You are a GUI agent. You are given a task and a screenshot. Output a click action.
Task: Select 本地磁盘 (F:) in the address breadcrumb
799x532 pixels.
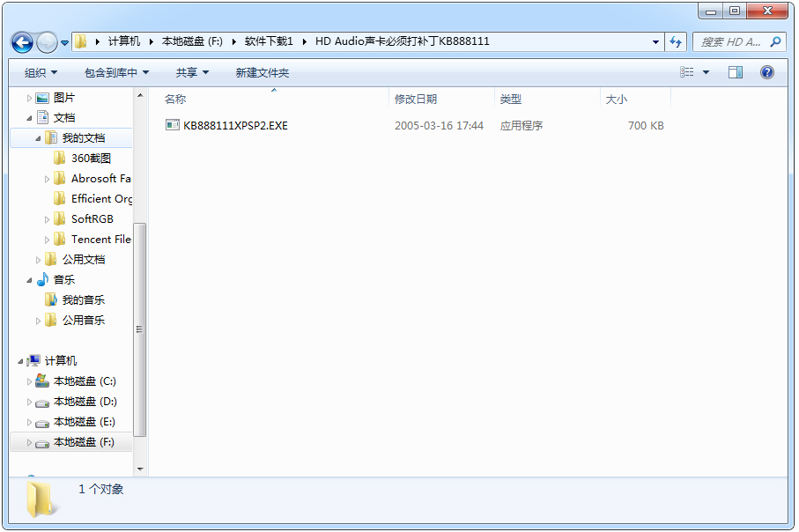[192, 41]
